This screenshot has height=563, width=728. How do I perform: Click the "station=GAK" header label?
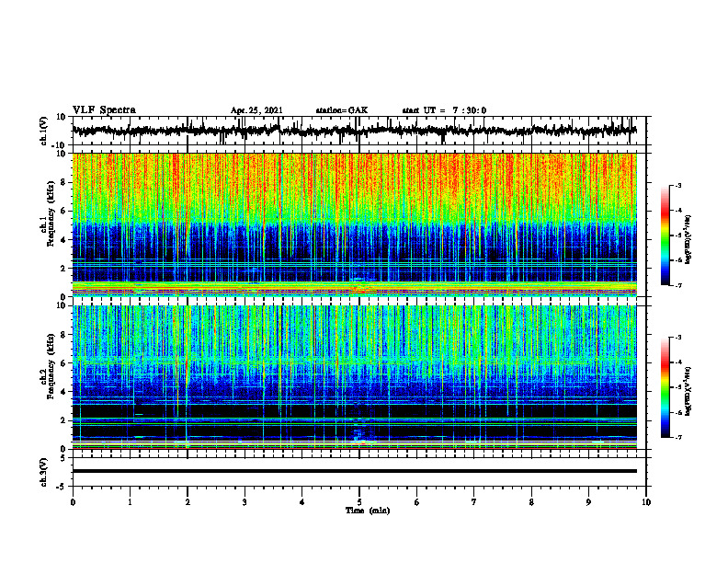click(342, 110)
